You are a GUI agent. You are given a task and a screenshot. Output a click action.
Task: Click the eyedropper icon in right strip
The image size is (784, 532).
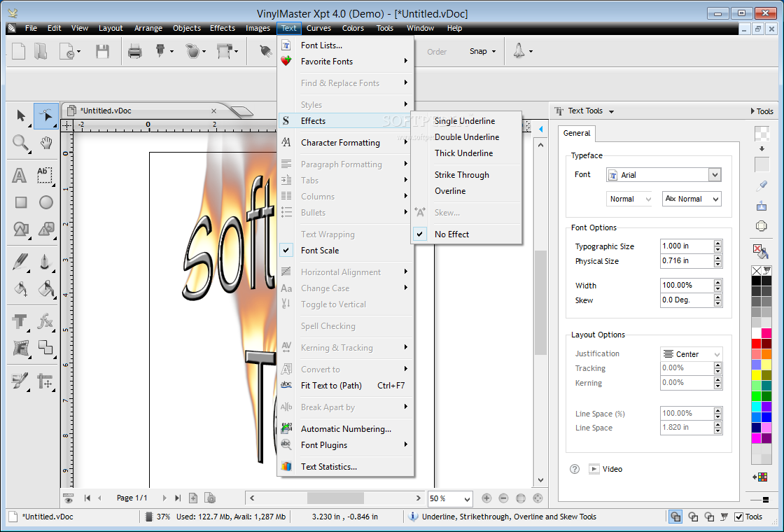click(761, 186)
